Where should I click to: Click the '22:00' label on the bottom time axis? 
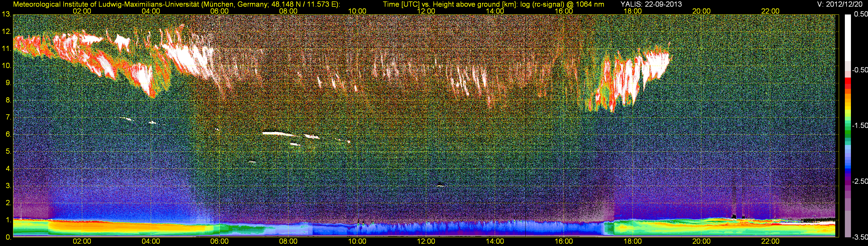pyautogui.click(x=770, y=241)
